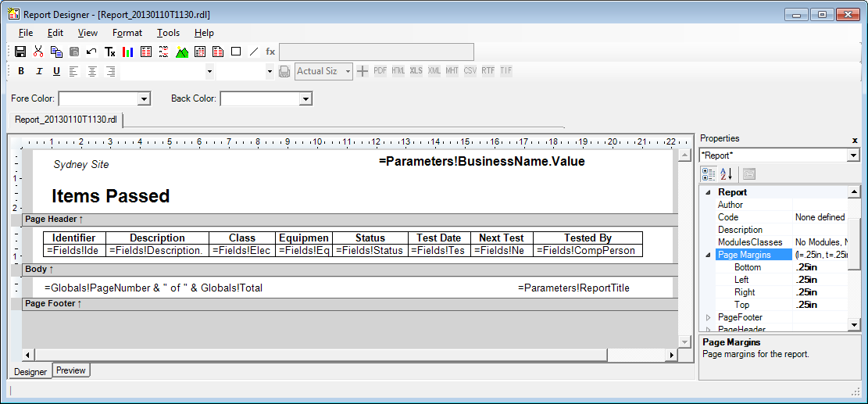Insert a Textbox using the Tx tool

click(110, 52)
